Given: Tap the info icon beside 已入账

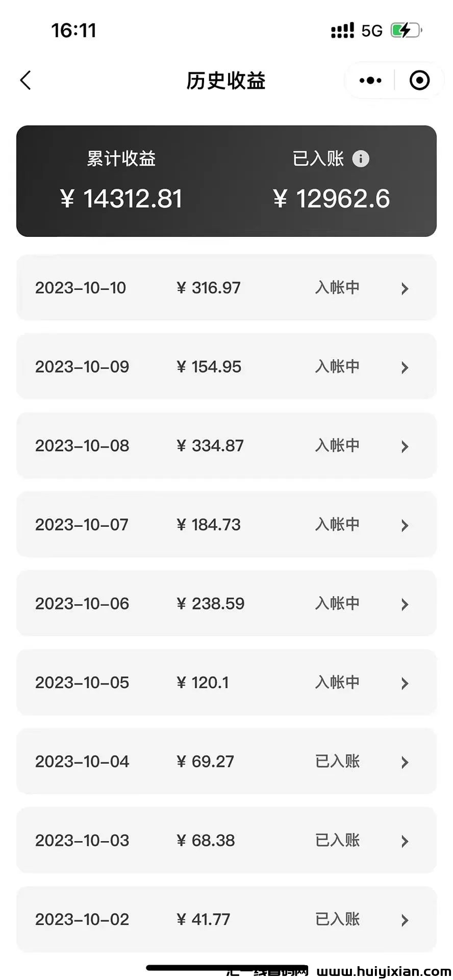Looking at the screenshot, I should click(361, 159).
